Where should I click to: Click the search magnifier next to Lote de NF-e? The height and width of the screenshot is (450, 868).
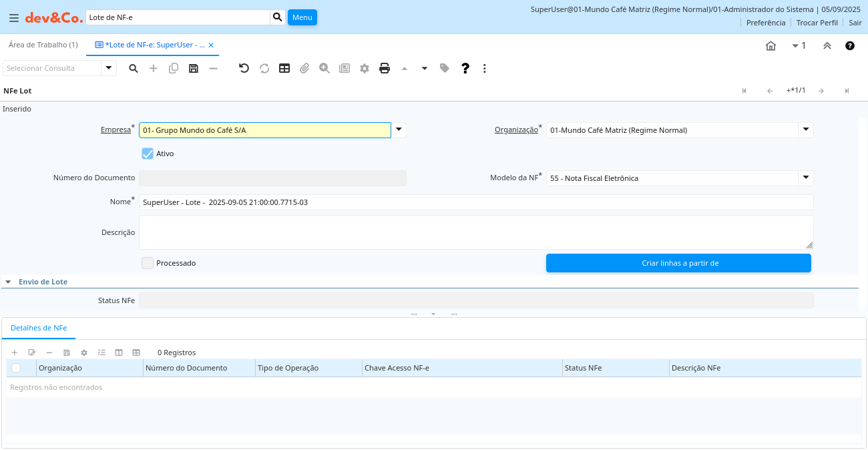(x=278, y=17)
